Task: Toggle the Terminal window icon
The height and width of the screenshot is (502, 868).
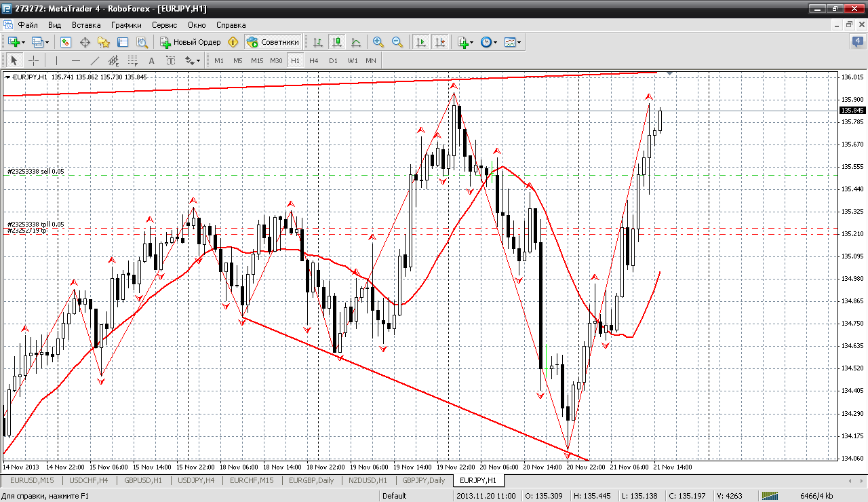Action: click(123, 42)
